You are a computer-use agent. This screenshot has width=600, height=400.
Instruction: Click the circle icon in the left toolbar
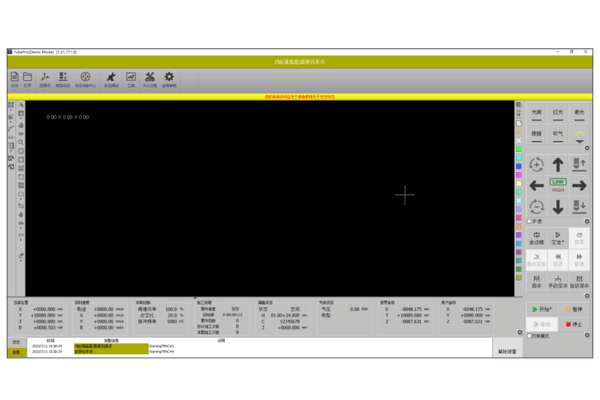pyautogui.click(x=21, y=151)
